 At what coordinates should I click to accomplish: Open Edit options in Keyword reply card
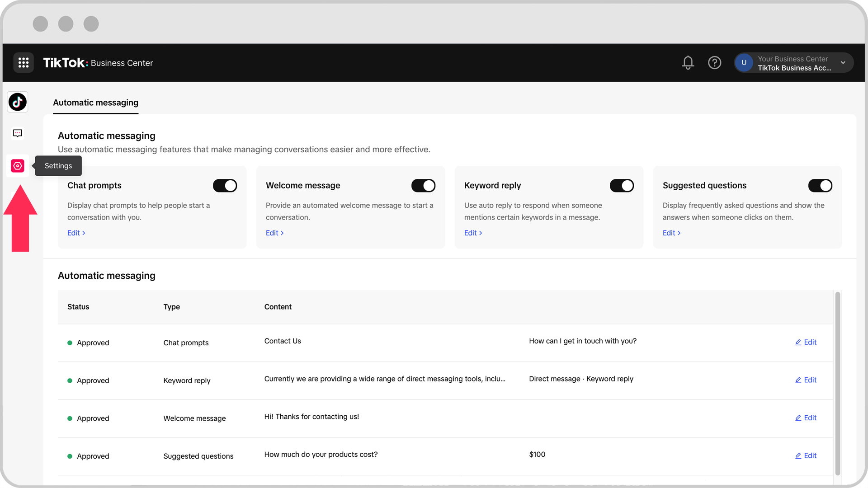point(473,233)
